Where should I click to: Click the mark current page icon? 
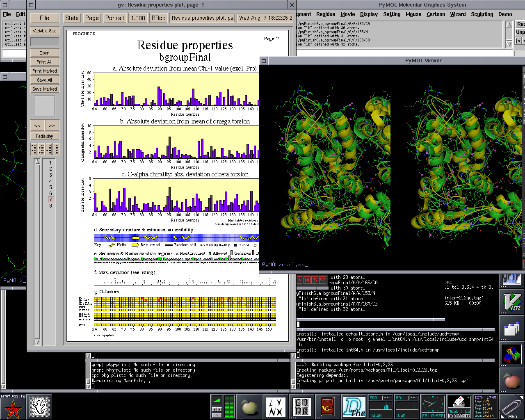click(49, 149)
